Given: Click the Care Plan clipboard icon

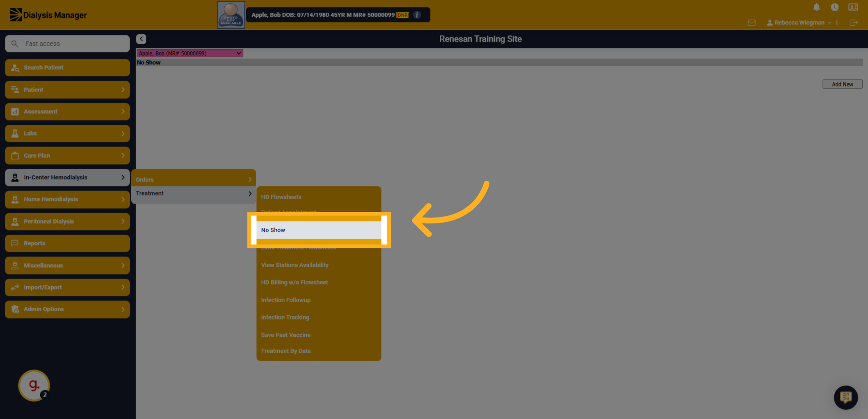Looking at the screenshot, I should 15,155.
